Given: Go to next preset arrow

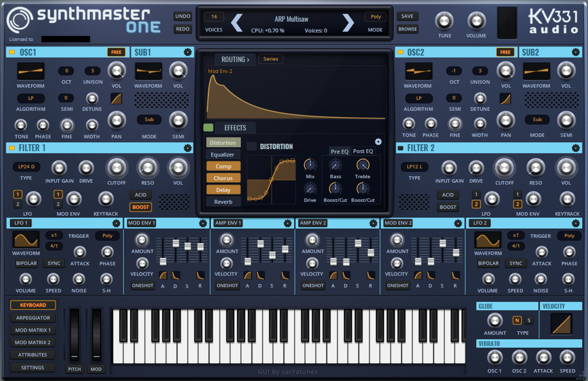Looking at the screenshot, I should [348, 23].
